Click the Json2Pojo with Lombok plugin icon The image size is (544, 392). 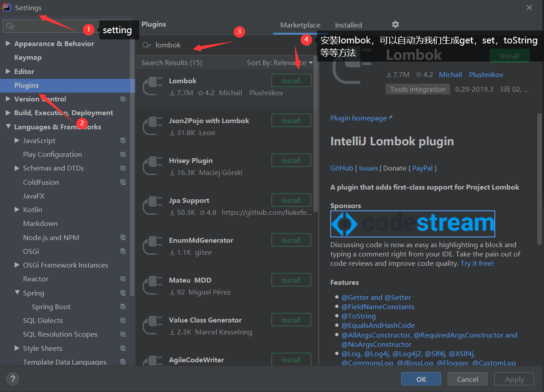pyautogui.click(x=152, y=126)
